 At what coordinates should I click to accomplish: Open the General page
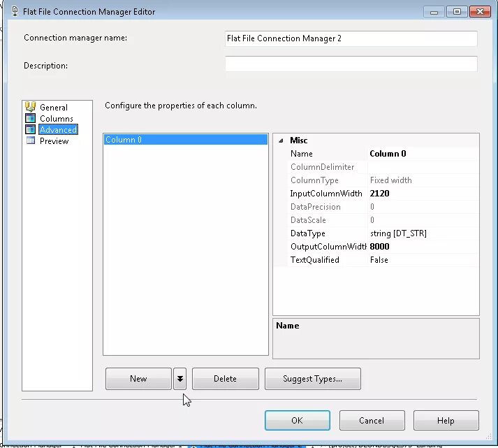54,108
